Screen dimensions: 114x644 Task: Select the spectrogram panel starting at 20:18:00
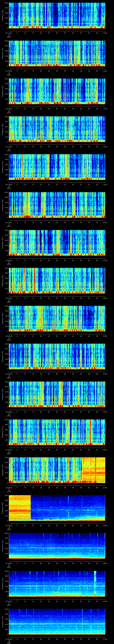coord(57,167)
